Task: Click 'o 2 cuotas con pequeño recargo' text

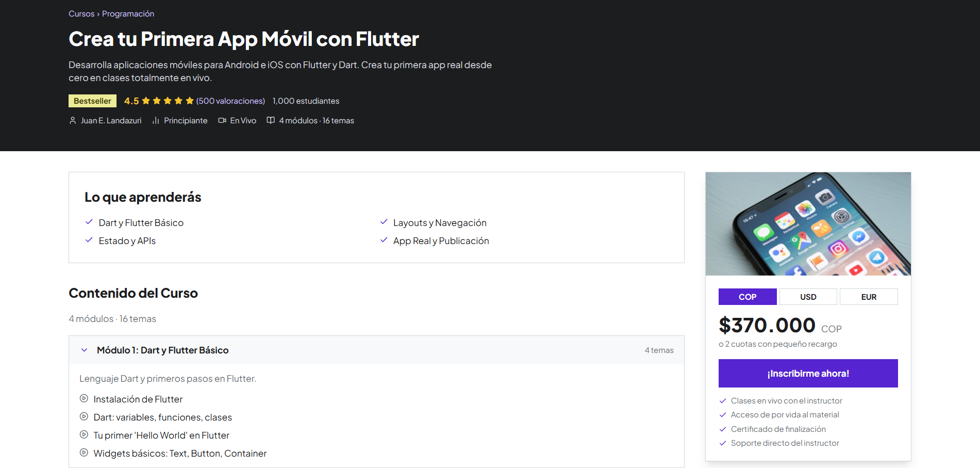Action: click(x=778, y=344)
